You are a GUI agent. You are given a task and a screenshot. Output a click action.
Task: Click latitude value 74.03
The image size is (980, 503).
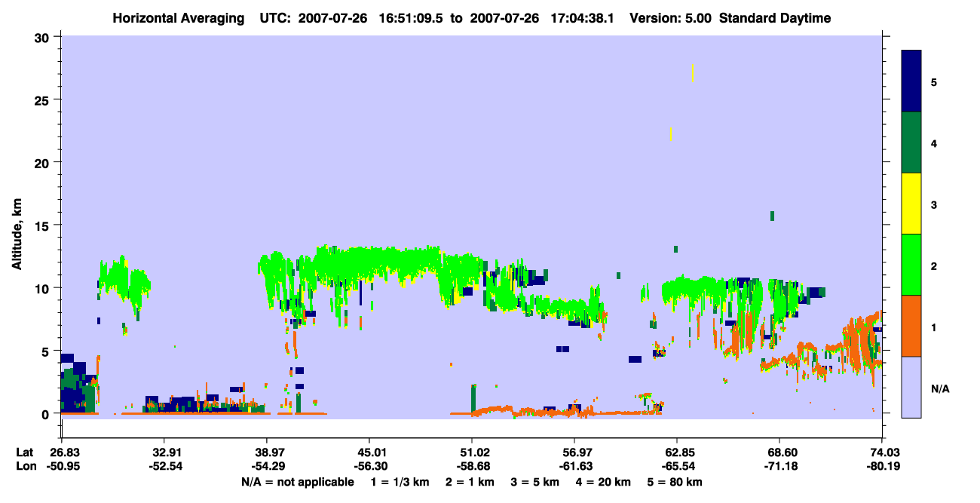[x=882, y=452]
